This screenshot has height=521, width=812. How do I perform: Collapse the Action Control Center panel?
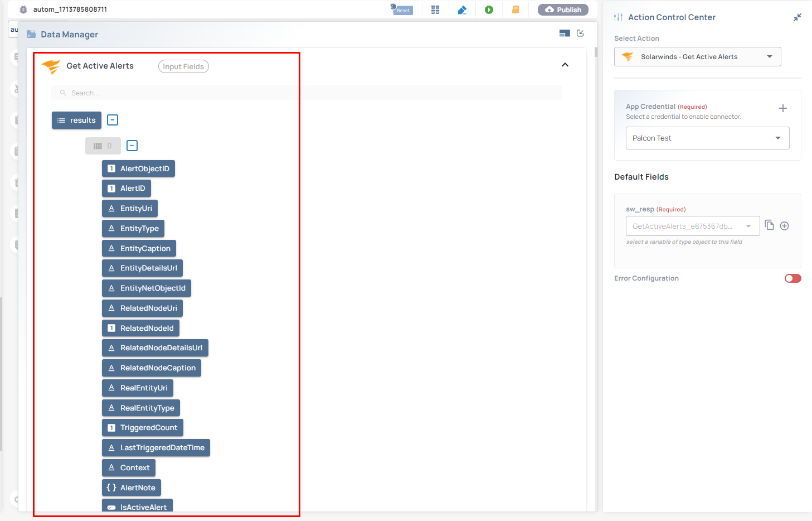[798, 17]
